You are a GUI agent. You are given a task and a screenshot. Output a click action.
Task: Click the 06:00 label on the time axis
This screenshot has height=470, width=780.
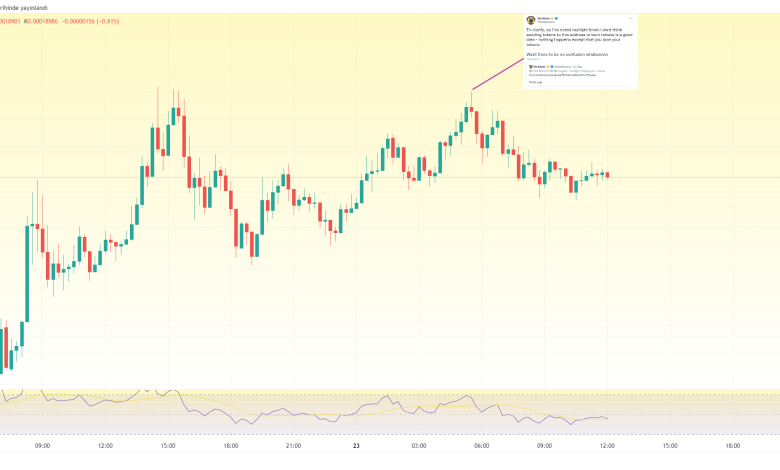481,445
